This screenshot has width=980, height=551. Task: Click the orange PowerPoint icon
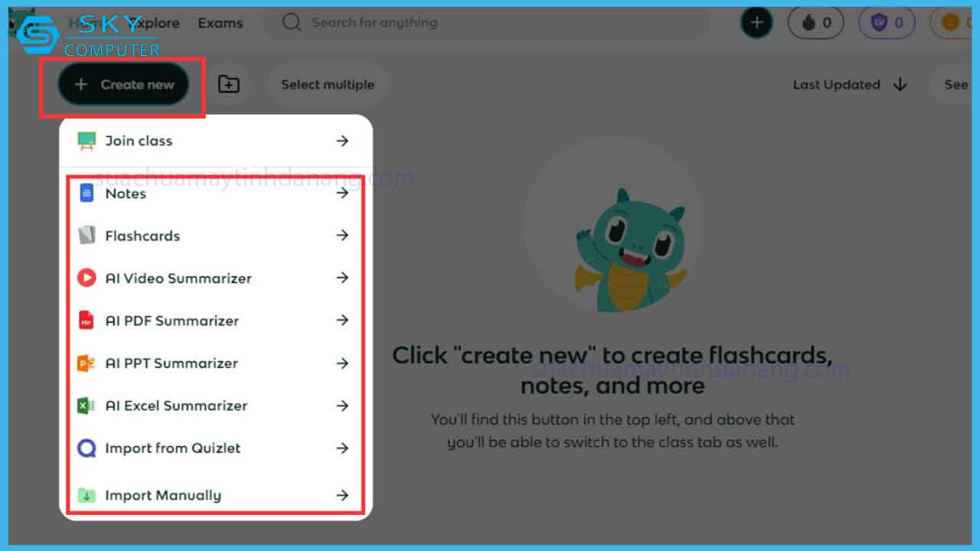(x=87, y=364)
